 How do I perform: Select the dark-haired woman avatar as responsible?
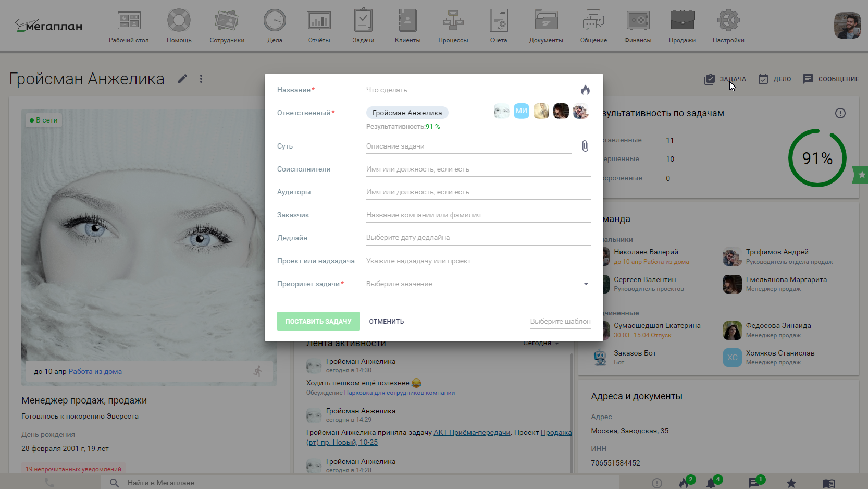point(561,111)
